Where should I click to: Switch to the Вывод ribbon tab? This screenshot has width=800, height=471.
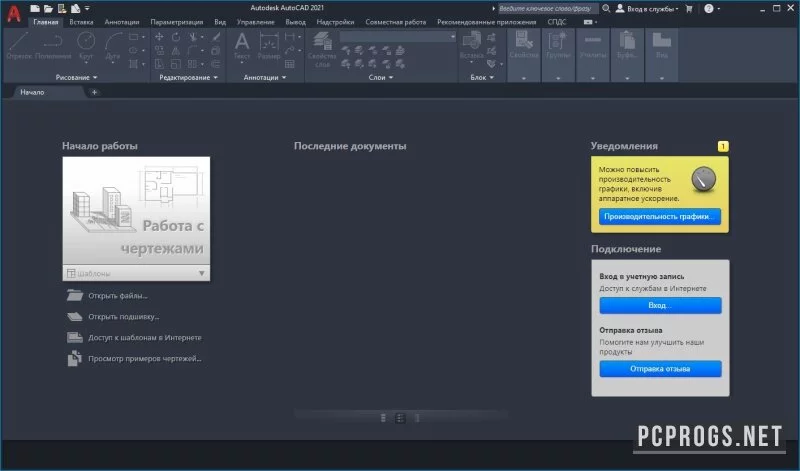[x=295, y=22]
